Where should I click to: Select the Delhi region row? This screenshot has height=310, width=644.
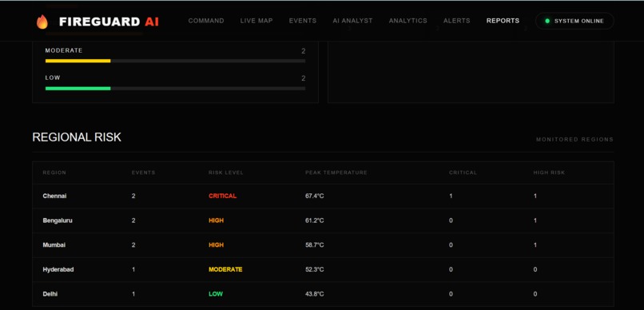click(x=323, y=294)
